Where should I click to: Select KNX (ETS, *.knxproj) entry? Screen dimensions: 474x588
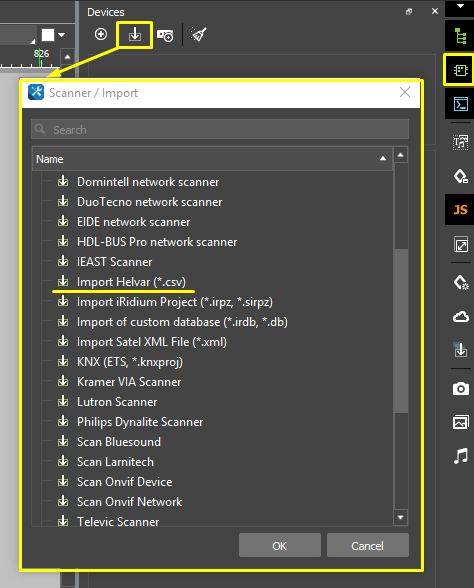pyautogui.click(x=129, y=362)
